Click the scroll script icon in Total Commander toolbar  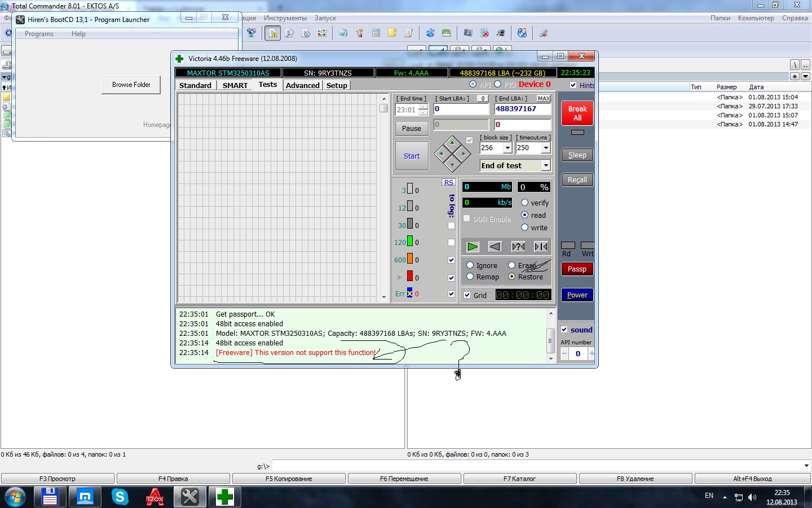point(409,33)
